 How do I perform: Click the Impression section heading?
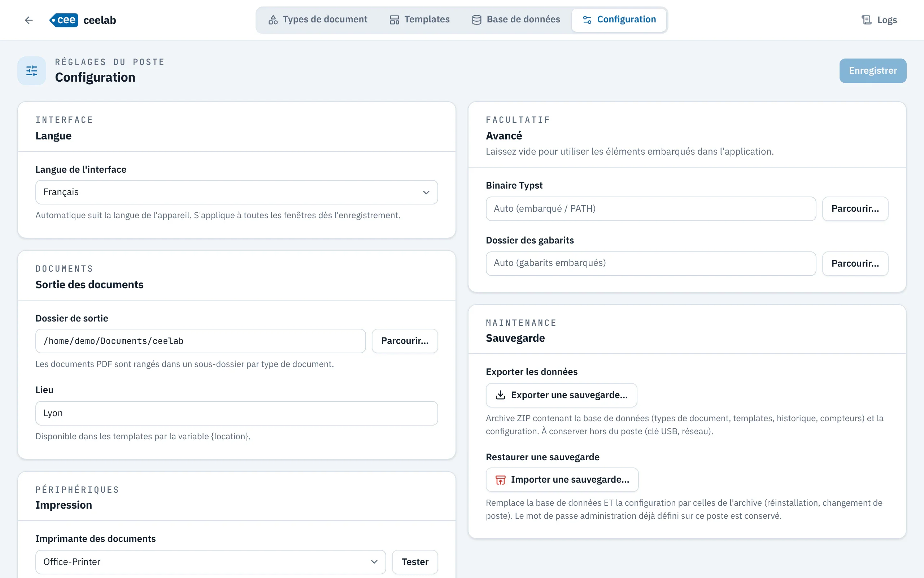pyautogui.click(x=64, y=505)
